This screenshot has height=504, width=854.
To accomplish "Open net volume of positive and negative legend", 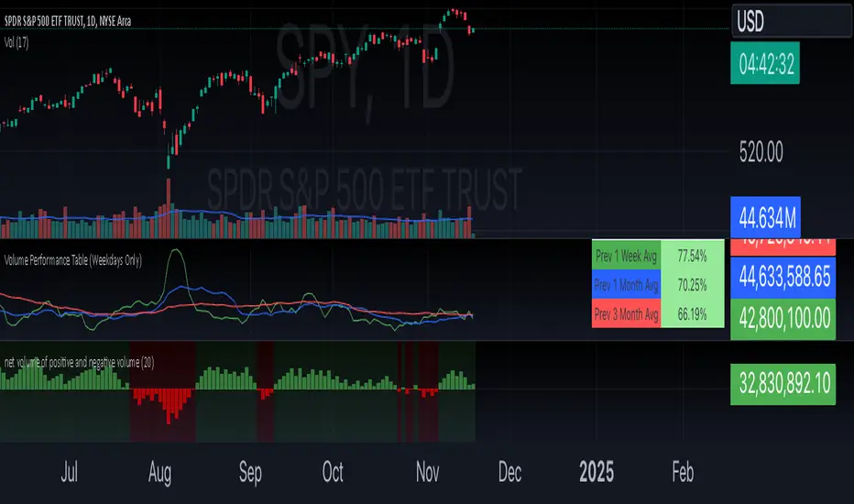I will pyautogui.click(x=79, y=362).
